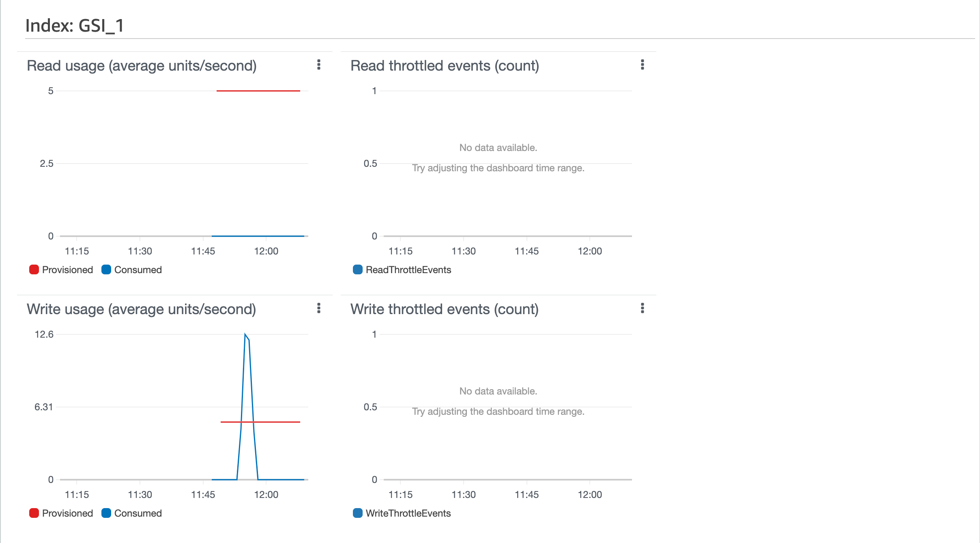Click red provisioned line in Read usage chart
Viewport: 980px width, 543px height.
[258, 91]
